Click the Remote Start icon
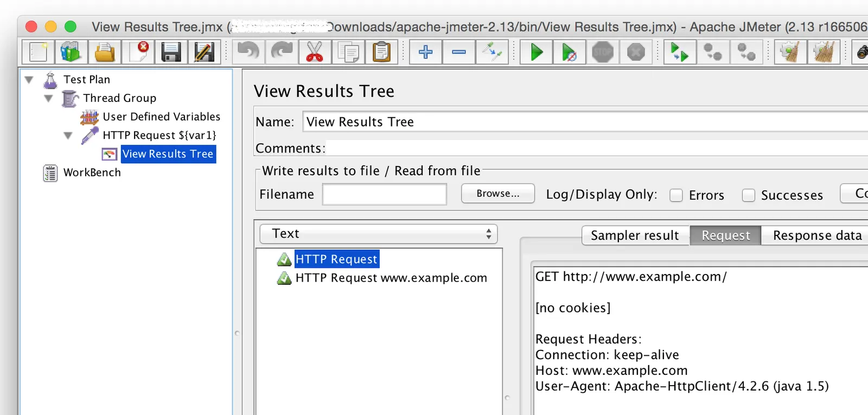This screenshot has width=868, height=415. coord(680,53)
